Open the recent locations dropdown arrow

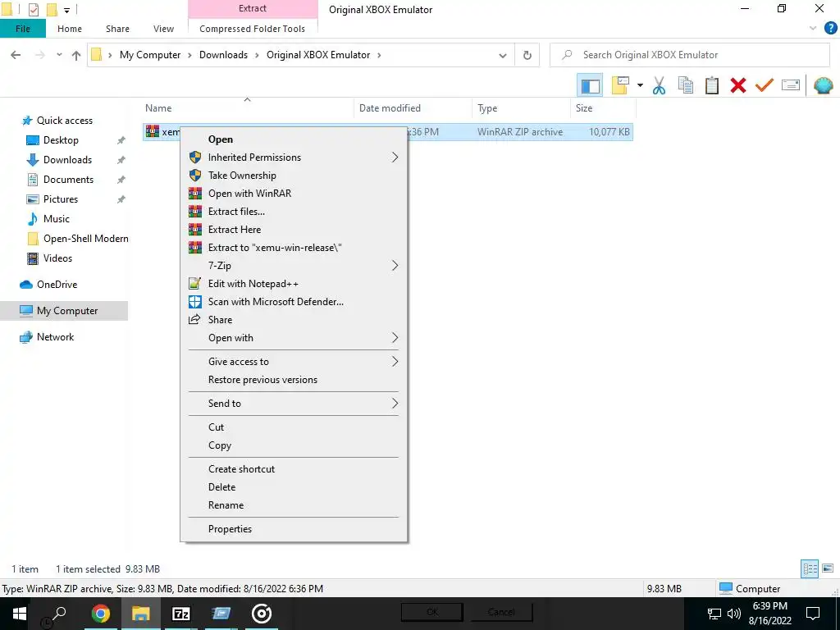59,55
